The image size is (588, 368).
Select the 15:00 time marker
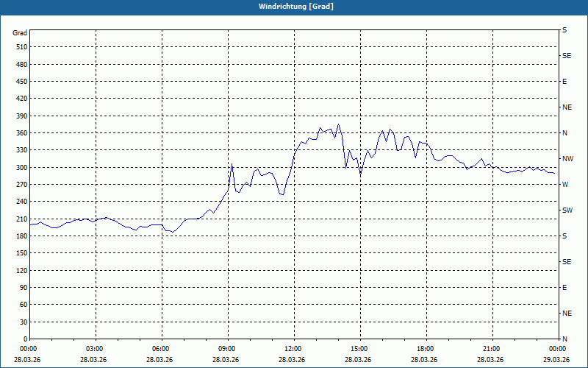coord(359,349)
